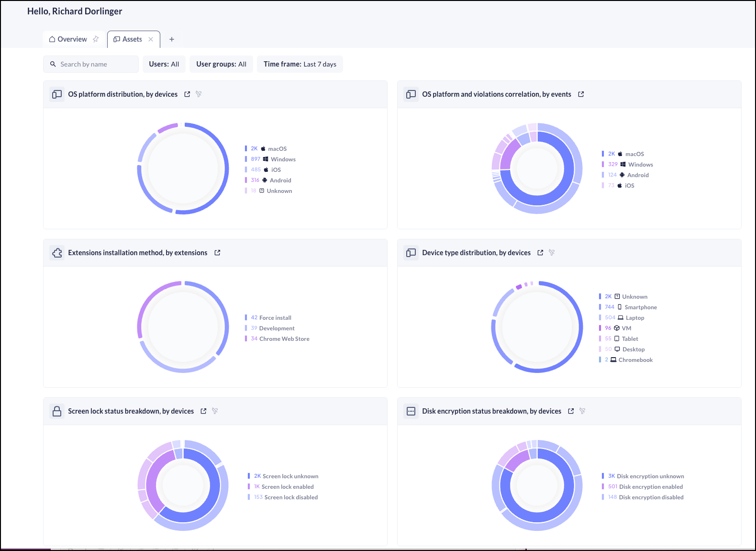Change the Time frame: Last 7 days
Image resolution: width=756 pixels, height=551 pixels.
300,64
